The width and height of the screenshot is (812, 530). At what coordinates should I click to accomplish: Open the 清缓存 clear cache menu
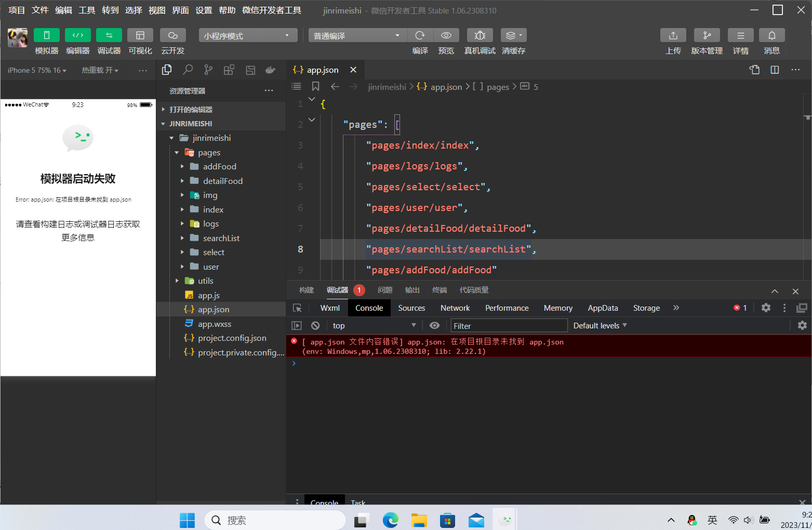click(514, 35)
